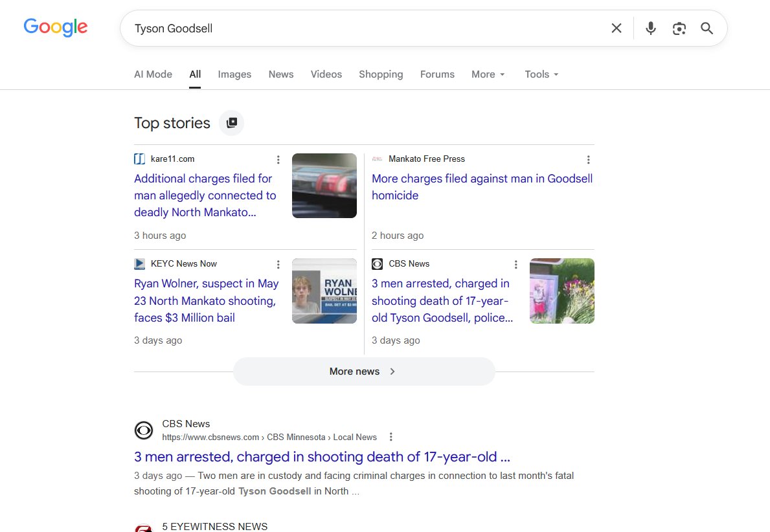Click the Top stories saved-collection icon
The image size is (770, 532).
coord(232,123)
